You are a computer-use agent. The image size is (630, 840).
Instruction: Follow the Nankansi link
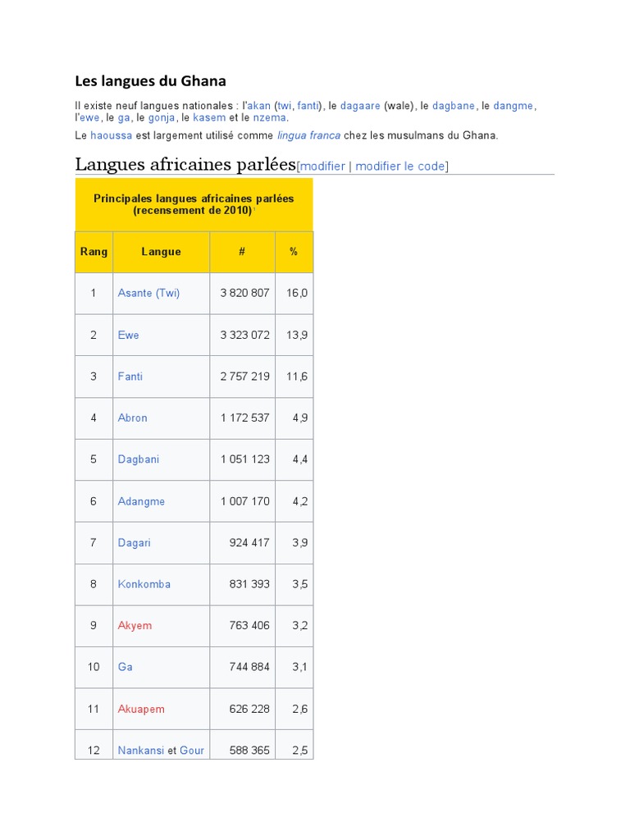(141, 751)
